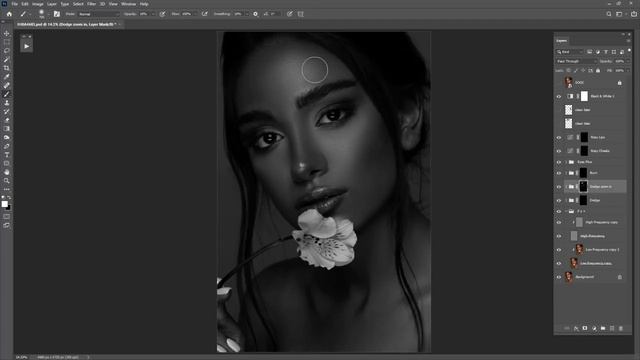
Task: Select the Magic Wand tool
Action: (x=7, y=60)
